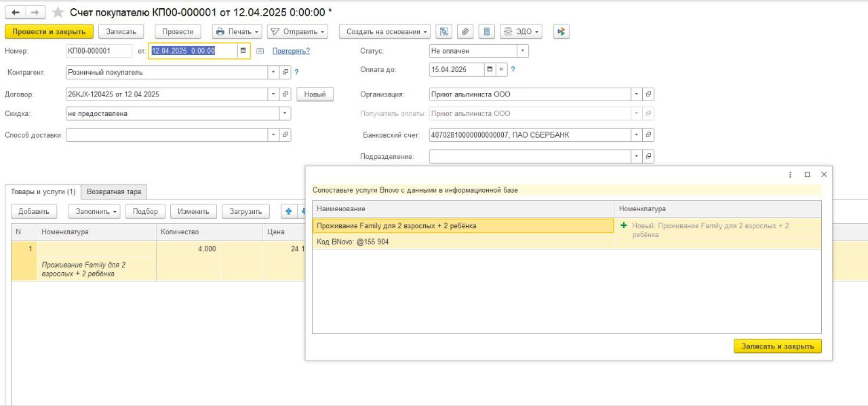Viewport: 868px width, 406px height.
Task: Click Количество column header in table
Action: pyautogui.click(x=209, y=232)
